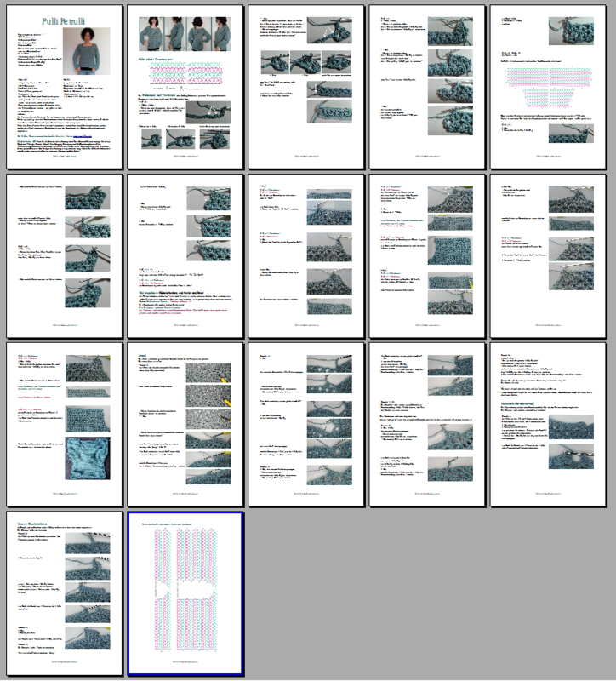The height and width of the screenshot is (681, 616).
Task: Open the sixteenth page thumbnail
Action: click(65, 593)
